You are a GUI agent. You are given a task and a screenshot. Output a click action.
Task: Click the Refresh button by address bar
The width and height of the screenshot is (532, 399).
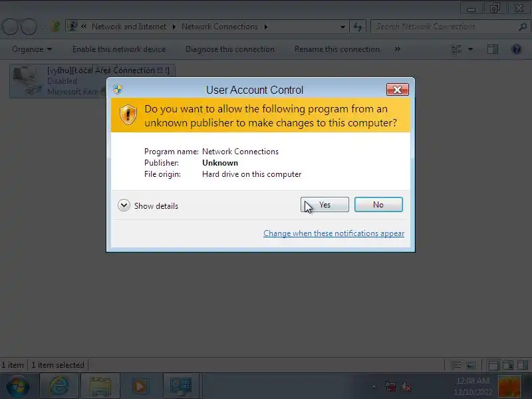click(358, 27)
